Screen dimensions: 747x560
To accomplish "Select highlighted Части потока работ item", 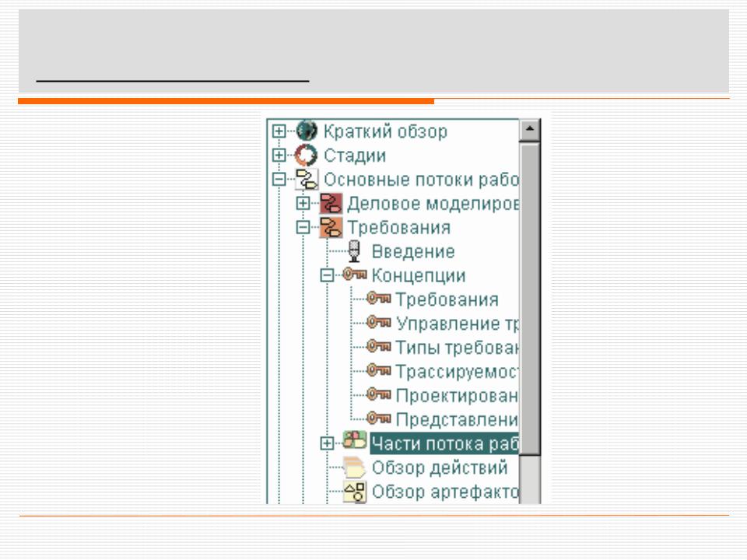I will pyautogui.click(x=444, y=443).
